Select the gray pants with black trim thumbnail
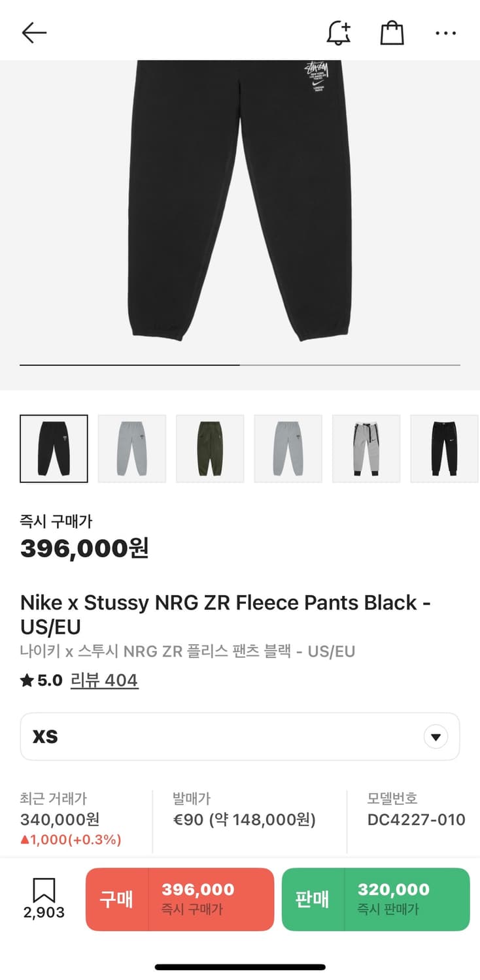Viewport: 480px width, 980px height. pos(366,449)
